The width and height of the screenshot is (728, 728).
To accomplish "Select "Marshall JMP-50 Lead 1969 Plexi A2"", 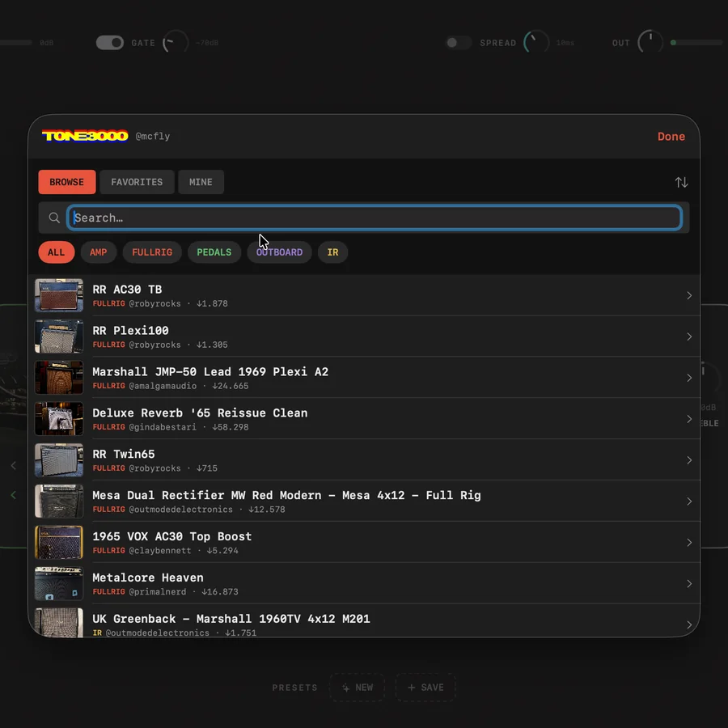I will pyautogui.click(x=210, y=372).
